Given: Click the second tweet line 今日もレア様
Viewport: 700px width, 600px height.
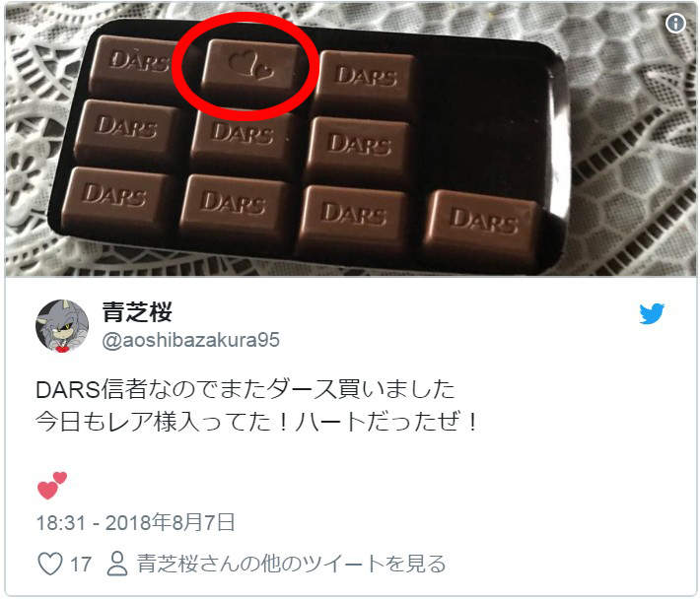Looking at the screenshot, I should pyautogui.click(x=257, y=422).
